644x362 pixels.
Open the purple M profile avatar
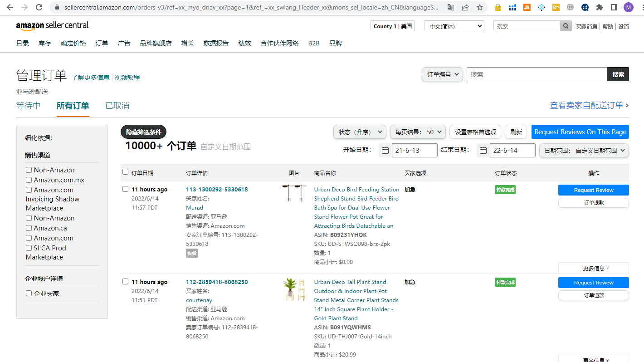(629, 7)
